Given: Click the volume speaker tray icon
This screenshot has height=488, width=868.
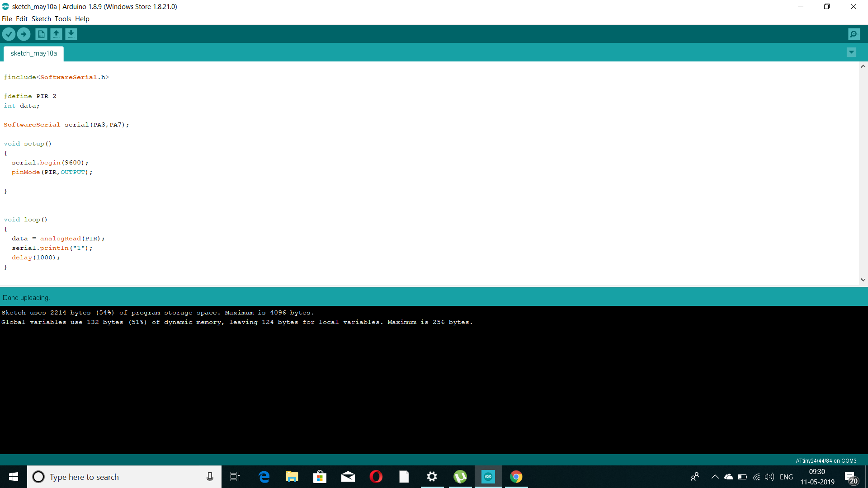Looking at the screenshot, I should [x=769, y=477].
